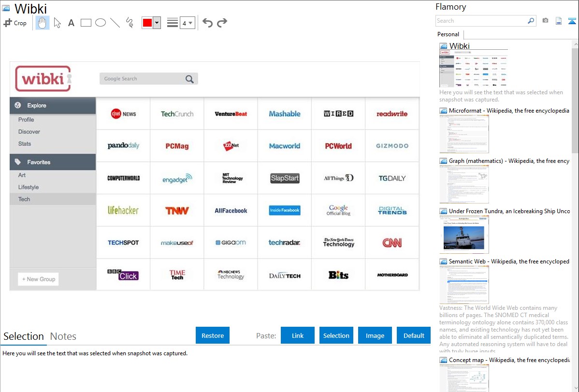
Task: Select the Crop tool
Action: tap(15, 23)
